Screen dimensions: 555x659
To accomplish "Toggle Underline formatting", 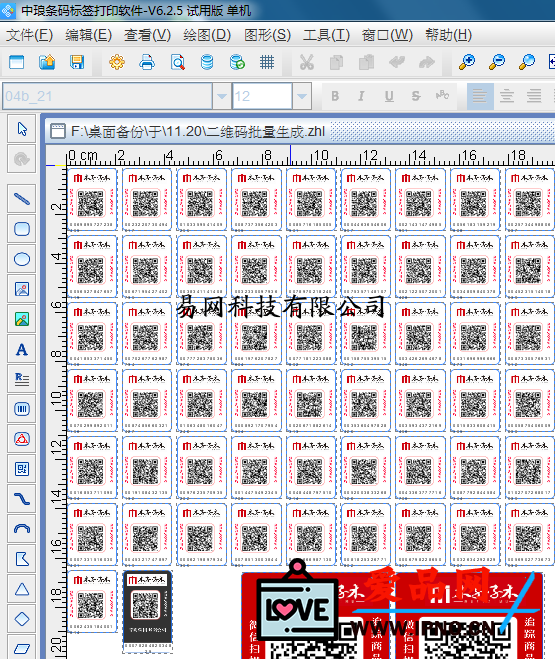I will pos(389,96).
